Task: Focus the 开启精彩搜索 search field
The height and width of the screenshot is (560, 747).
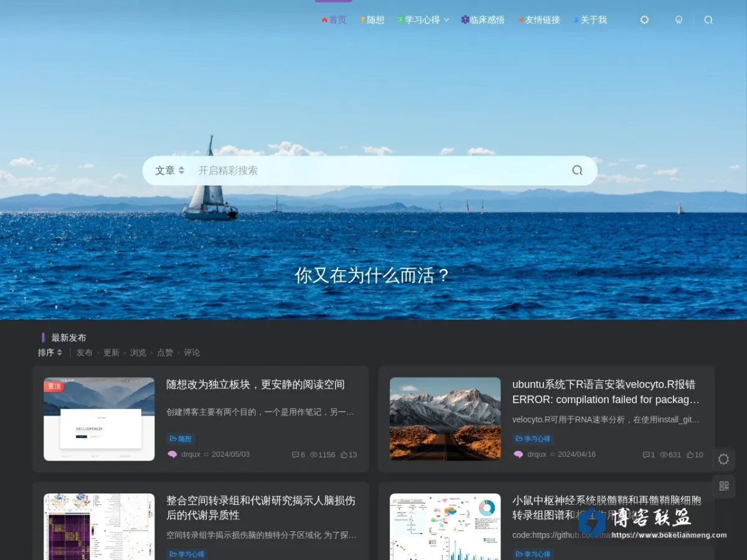Action: click(380, 170)
